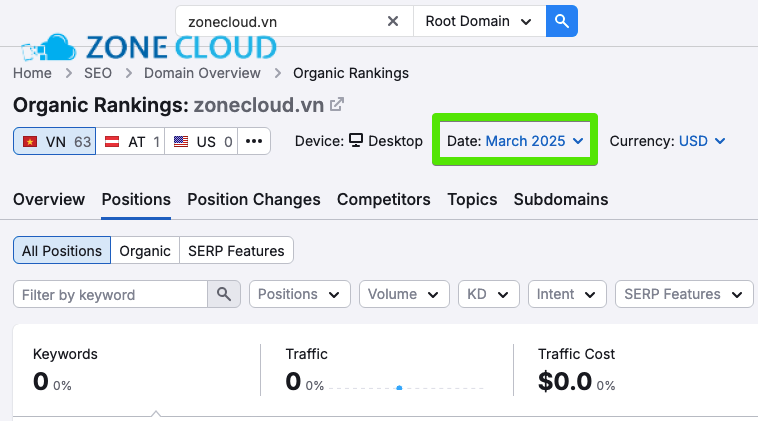This screenshot has width=758, height=421.
Task: Clear the zonecloud.vn search field
Action: (393, 21)
